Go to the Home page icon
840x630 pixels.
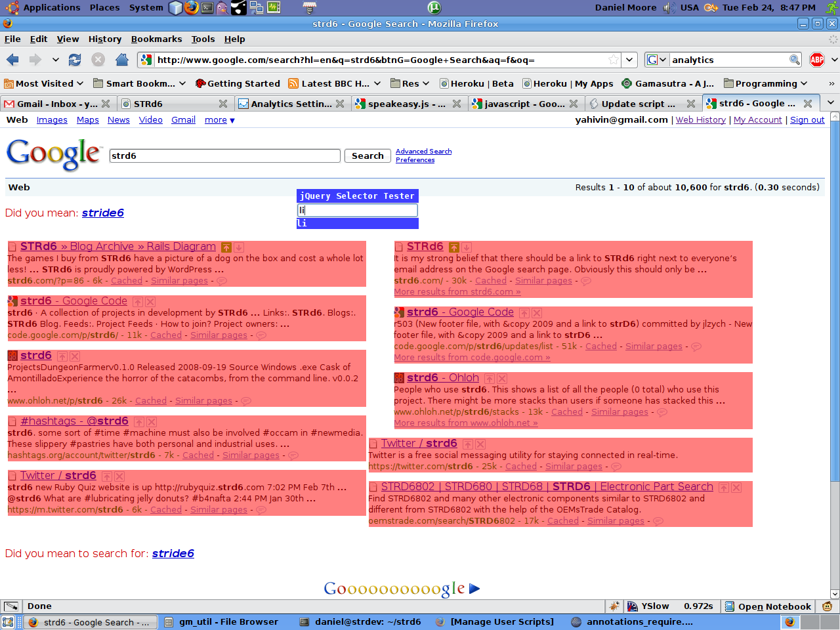tap(121, 60)
